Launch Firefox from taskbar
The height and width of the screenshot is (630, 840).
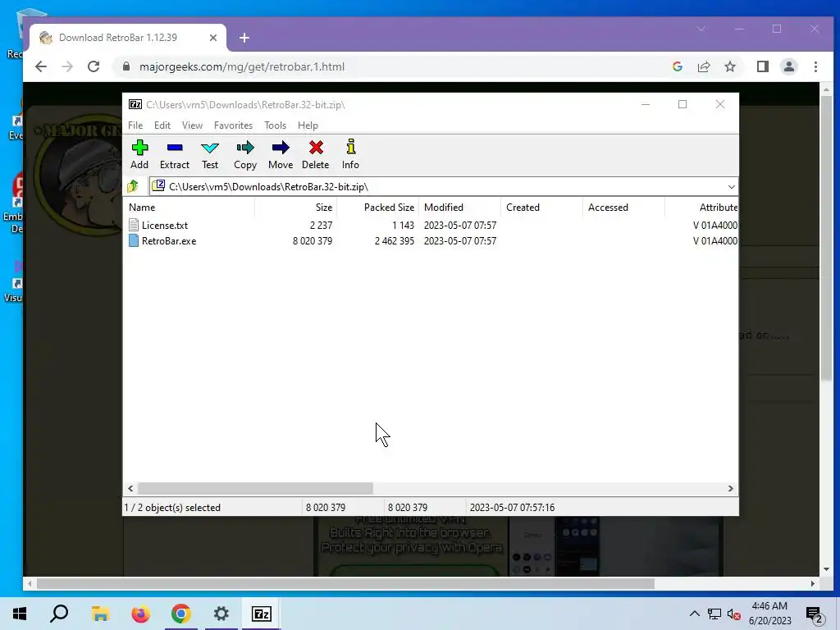point(140,614)
